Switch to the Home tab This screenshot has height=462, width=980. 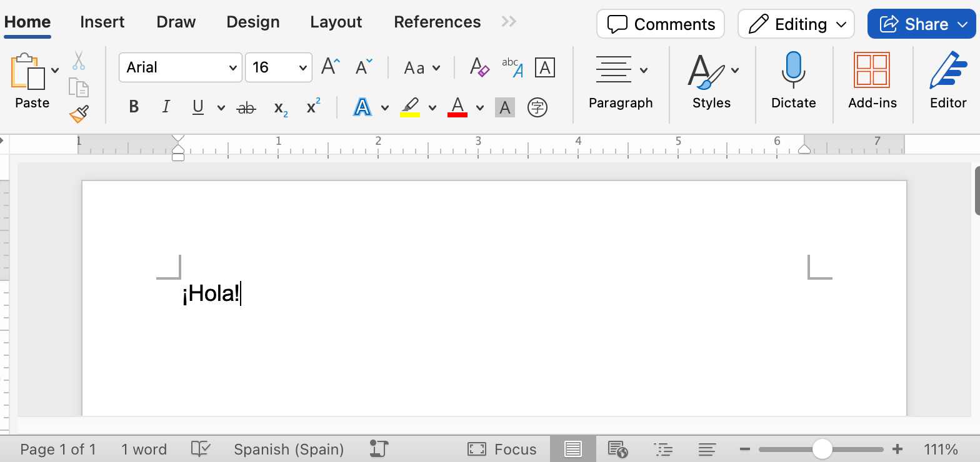27,22
